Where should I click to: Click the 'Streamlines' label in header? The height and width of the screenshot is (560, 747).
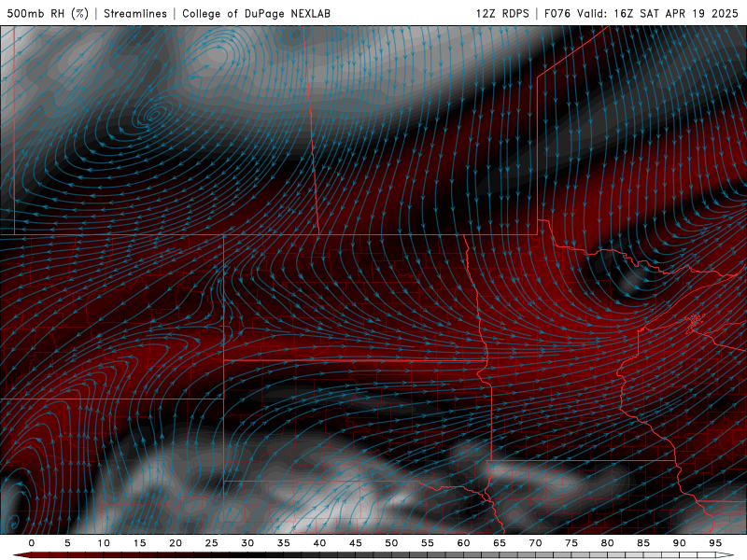click(135, 13)
